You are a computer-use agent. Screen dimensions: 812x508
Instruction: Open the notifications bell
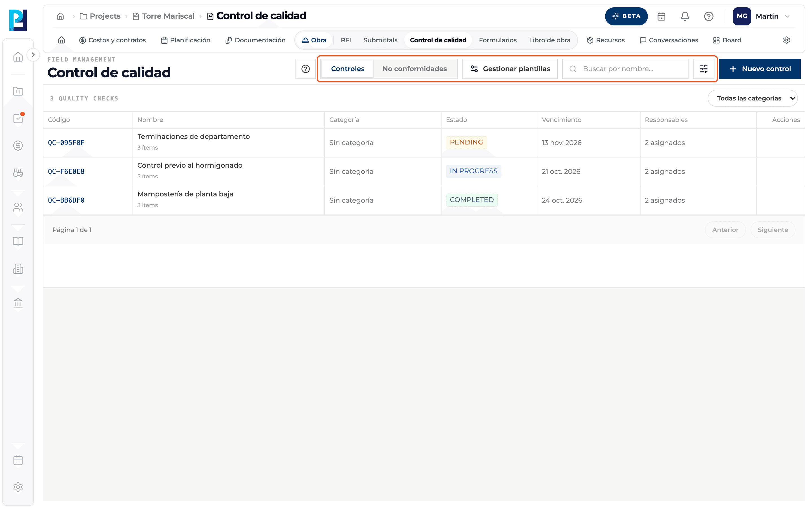(x=685, y=16)
